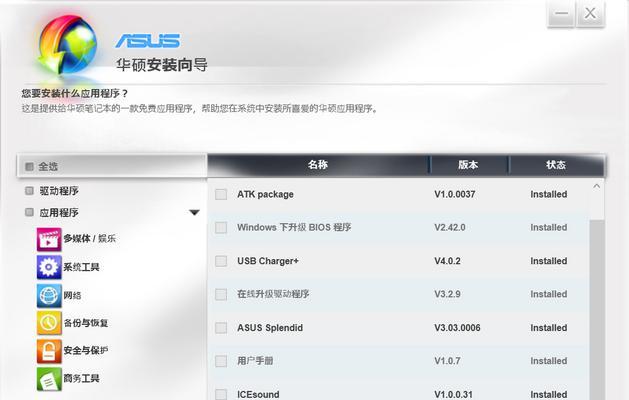Select the Security and Protection padlock icon
Viewport: 629px width, 400px height.
click(49, 351)
